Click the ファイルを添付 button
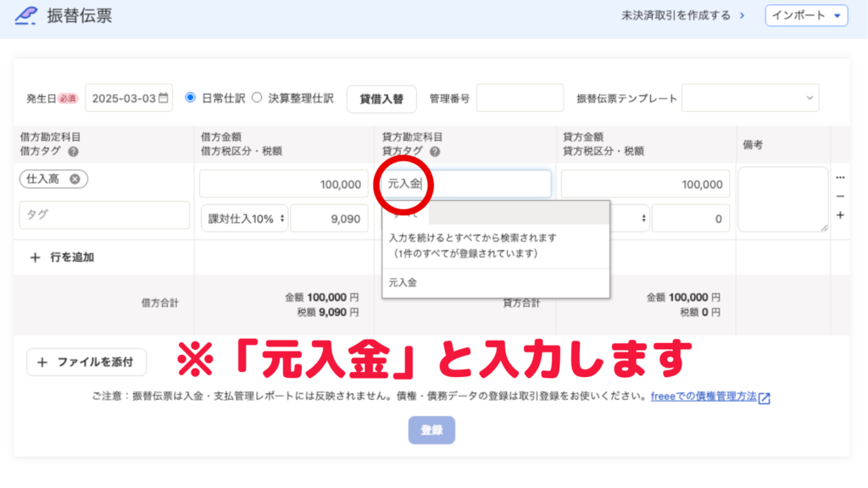 point(86,362)
